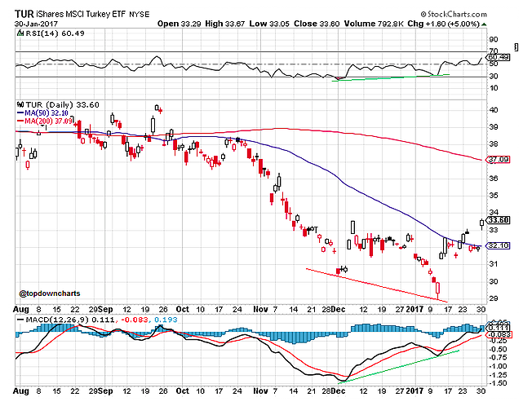Click the red MA(200) 37.09 legend entry
Screen dimensions: 532x406
[x=44, y=121]
